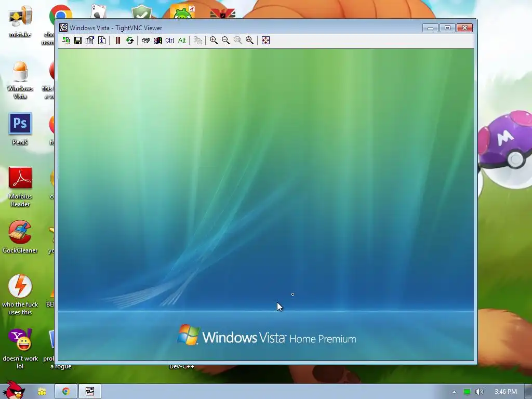Select the 'who the fuck uses this' icon
532x399 pixels.
pos(20,295)
